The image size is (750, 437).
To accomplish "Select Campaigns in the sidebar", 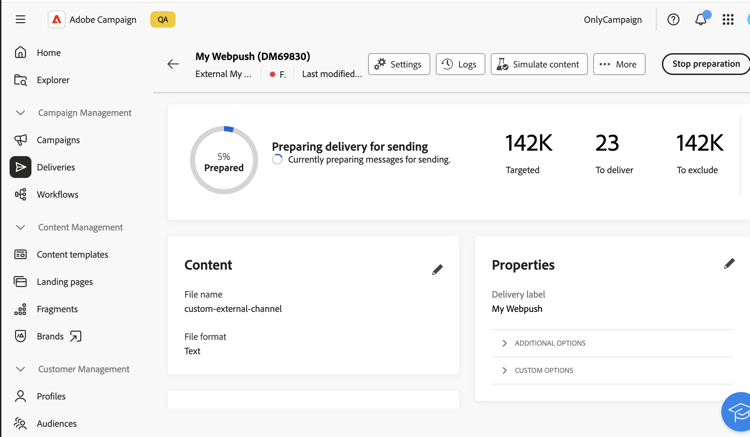I will (x=58, y=140).
